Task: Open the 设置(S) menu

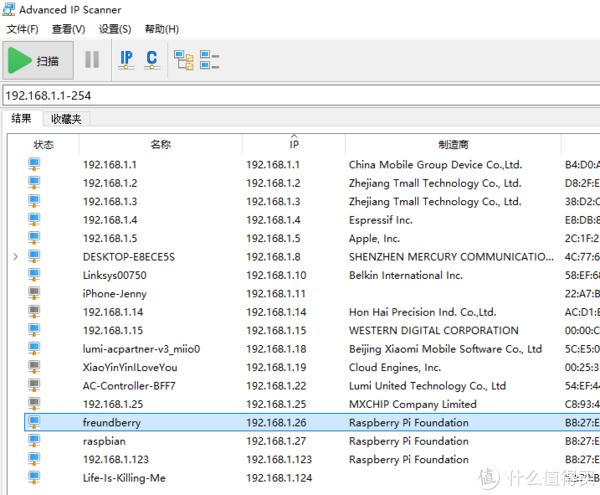Action: (115, 29)
